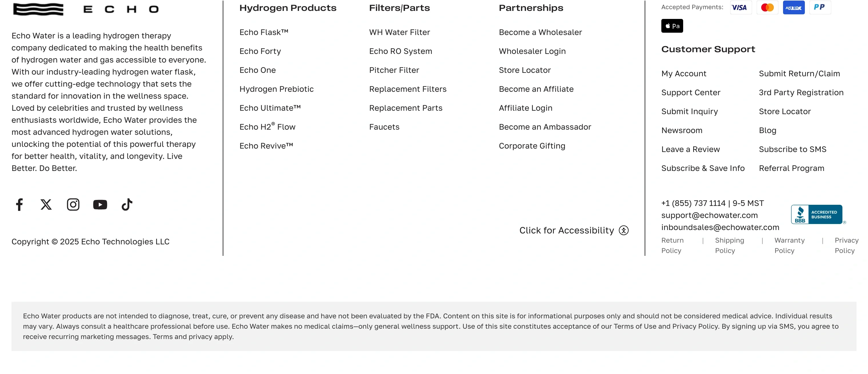This screenshot has height=374, width=868.
Task: Email support@echowater.com address
Action: (x=709, y=215)
